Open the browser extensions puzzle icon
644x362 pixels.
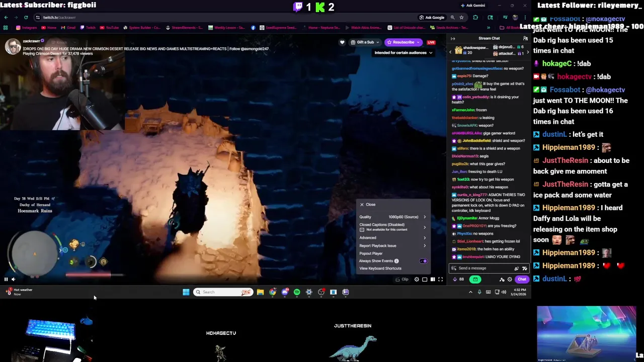click(x=475, y=18)
